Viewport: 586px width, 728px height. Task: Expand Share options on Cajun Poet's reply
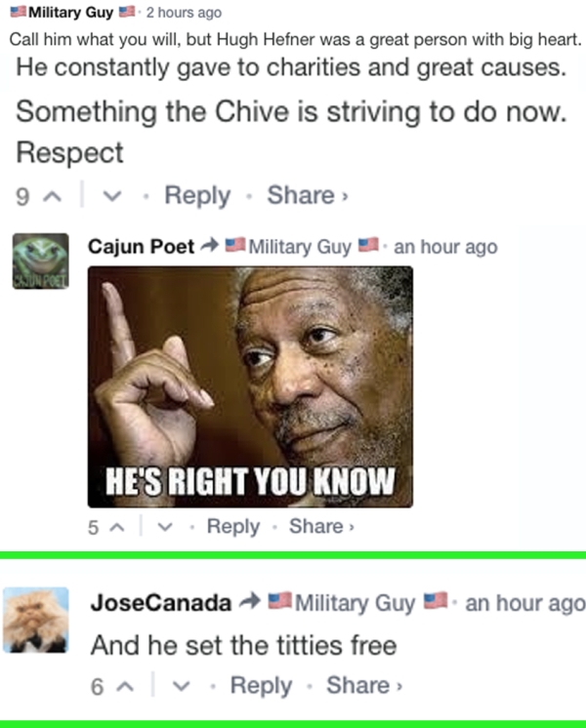pos(321,527)
